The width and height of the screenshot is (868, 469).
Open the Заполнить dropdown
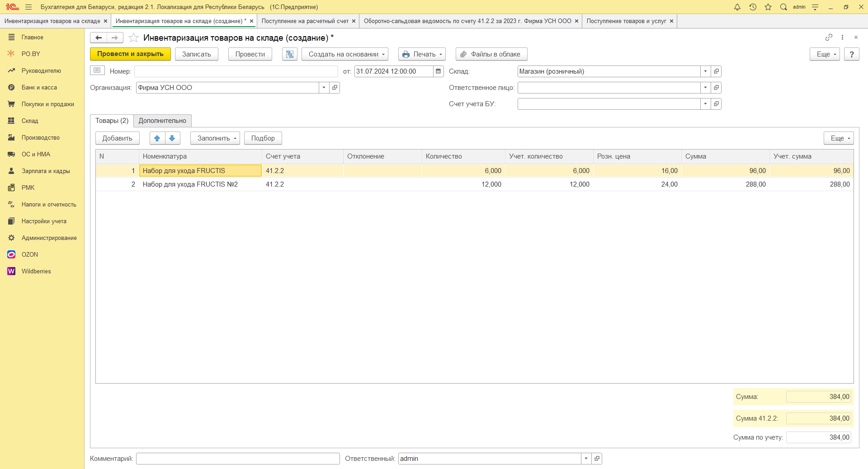tap(215, 138)
